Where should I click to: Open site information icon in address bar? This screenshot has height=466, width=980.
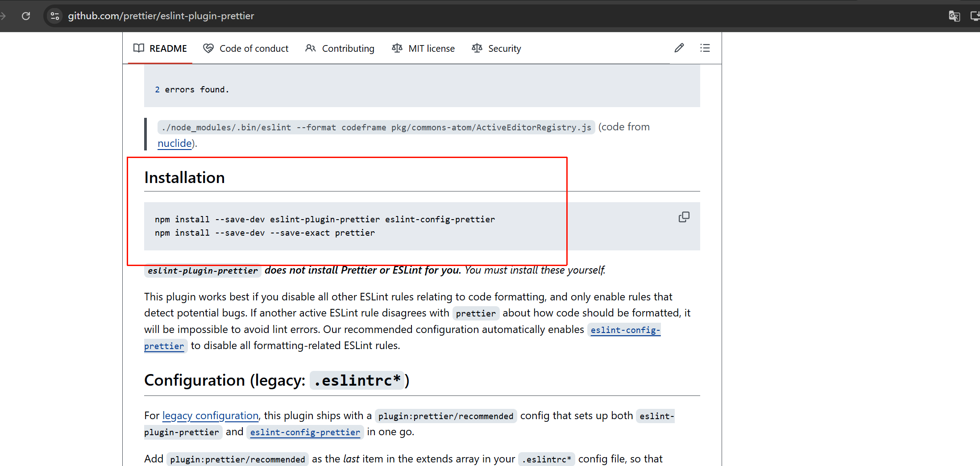click(55, 16)
